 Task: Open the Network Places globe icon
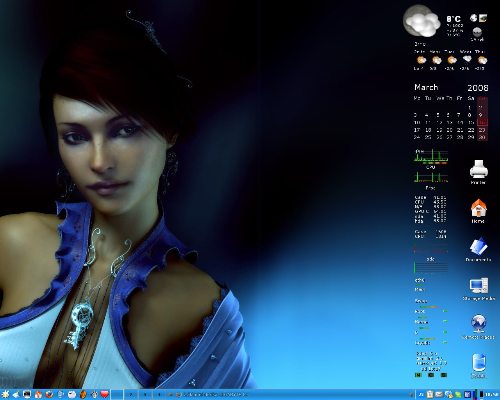tap(478, 327)
